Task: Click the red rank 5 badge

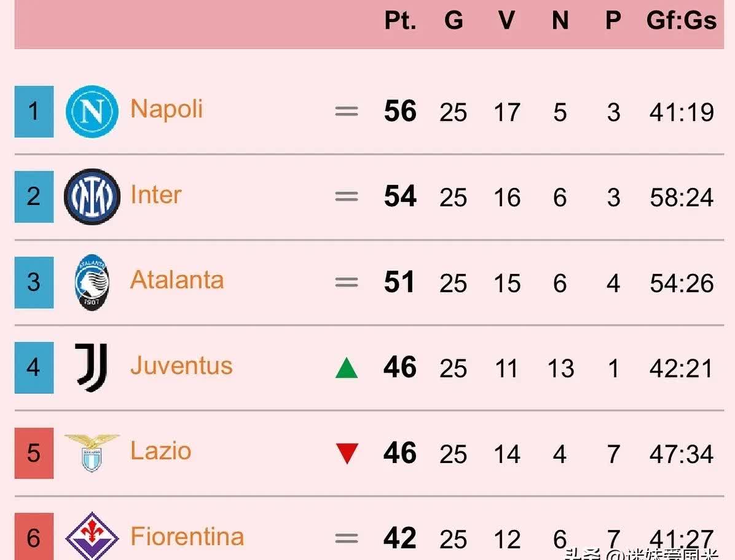Action: [x=34, y=453]
